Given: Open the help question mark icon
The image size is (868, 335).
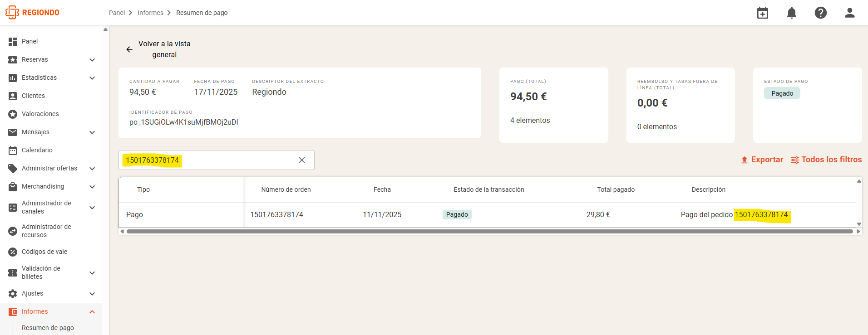Looking at the screenshot, I should click(821, 13).
